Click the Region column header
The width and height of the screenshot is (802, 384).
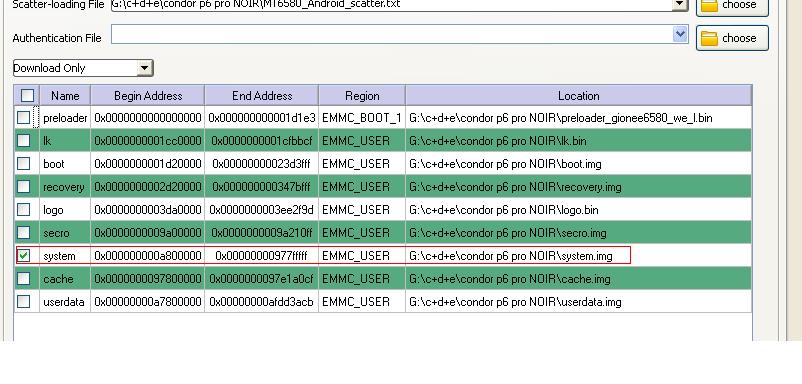362,96
